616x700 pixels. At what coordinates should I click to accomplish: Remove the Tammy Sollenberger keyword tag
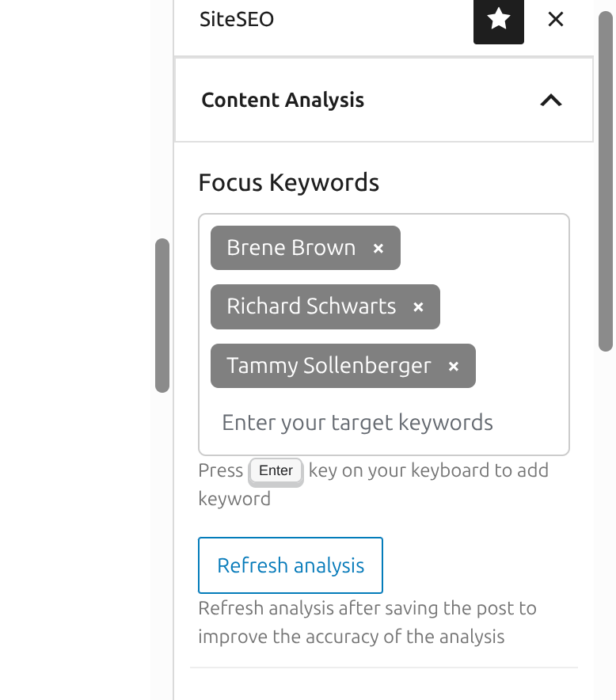click(x=454, y=367)
